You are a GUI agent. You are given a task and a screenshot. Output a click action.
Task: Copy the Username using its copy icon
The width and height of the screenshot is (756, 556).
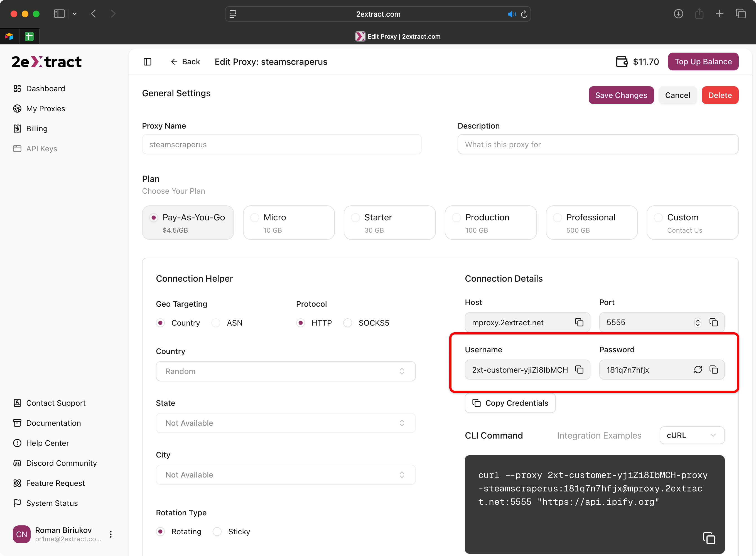pos(579,370)
